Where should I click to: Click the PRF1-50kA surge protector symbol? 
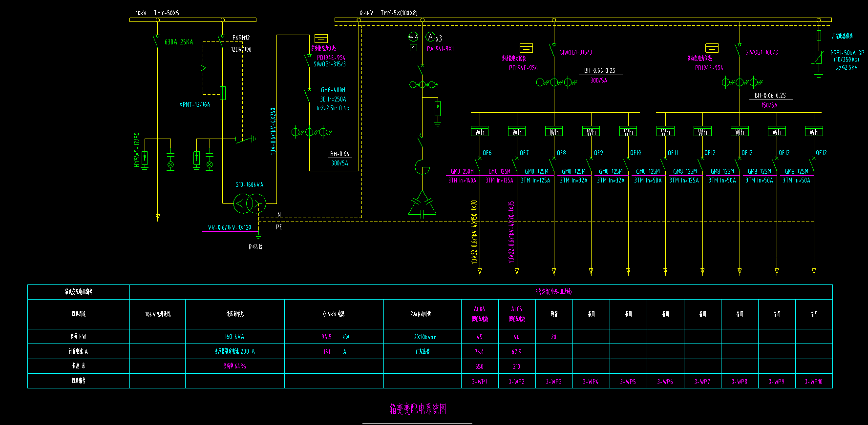pyautogui.click(x=818, y=58)
